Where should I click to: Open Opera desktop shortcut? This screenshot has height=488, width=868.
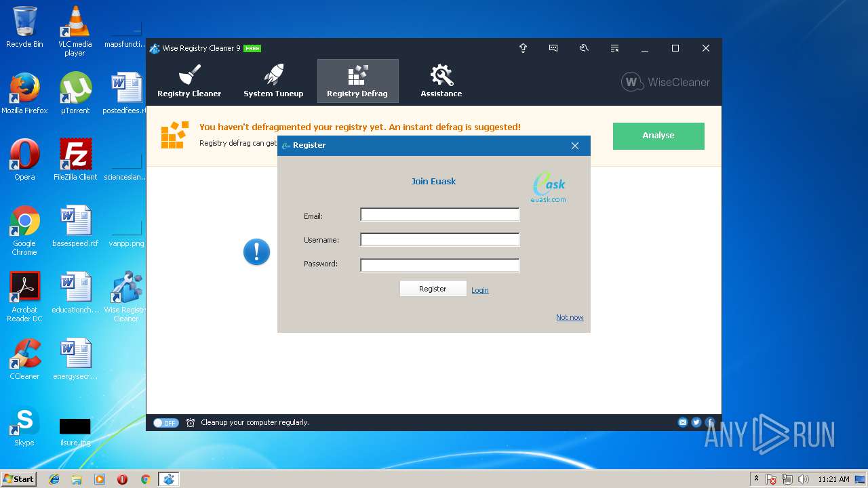click(24, 160)
